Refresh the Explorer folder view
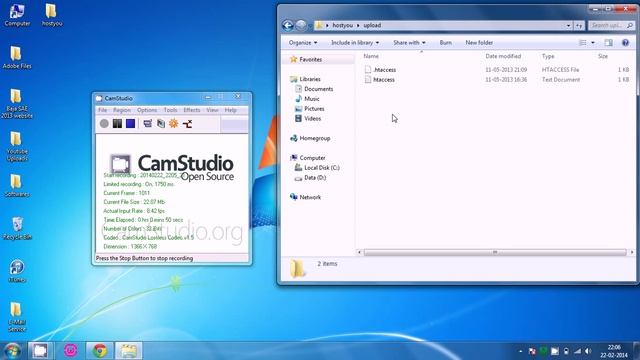 579,25
